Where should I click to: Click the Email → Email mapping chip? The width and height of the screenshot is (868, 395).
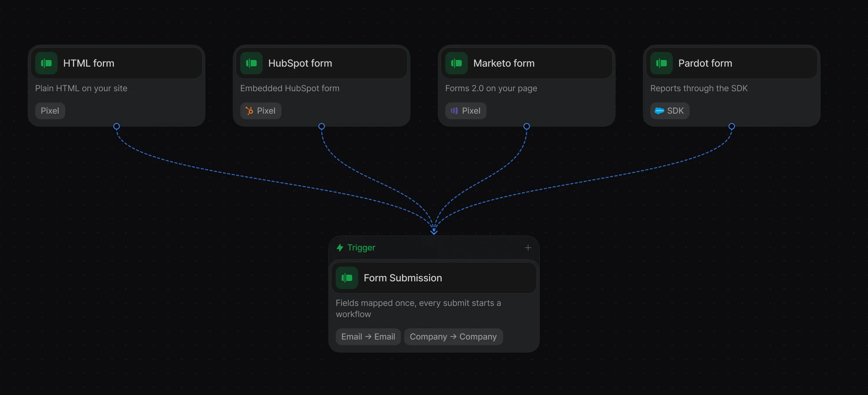pyautogui.click(x=368, y=337)
